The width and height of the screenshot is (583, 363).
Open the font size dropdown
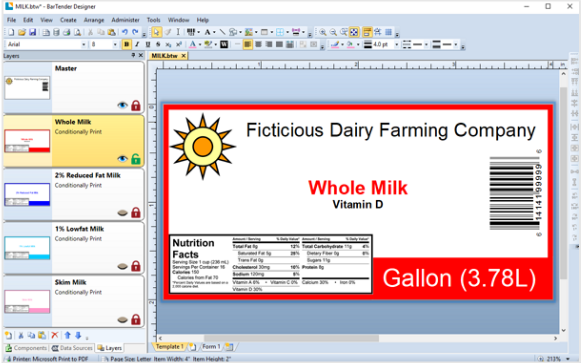115,45
